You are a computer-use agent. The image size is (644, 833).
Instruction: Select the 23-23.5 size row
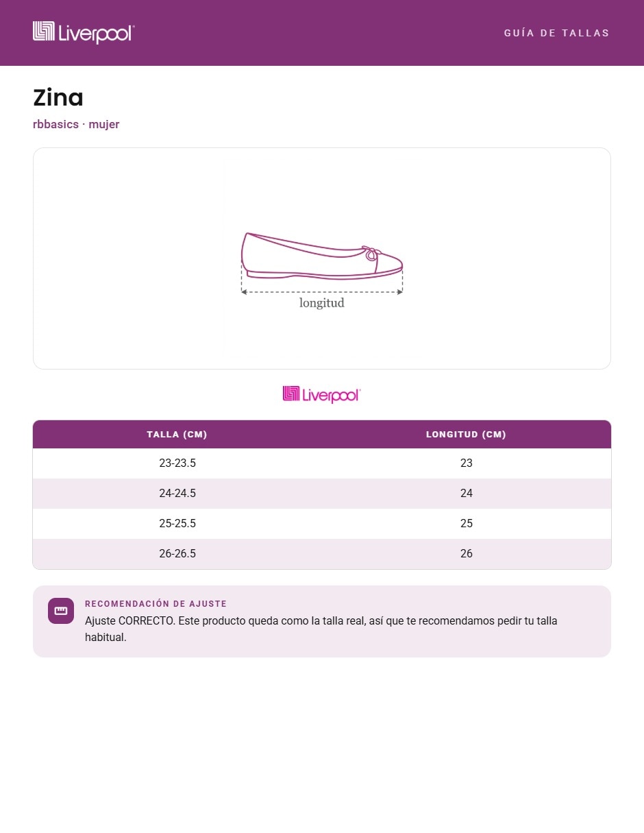(x=322, y=463)
